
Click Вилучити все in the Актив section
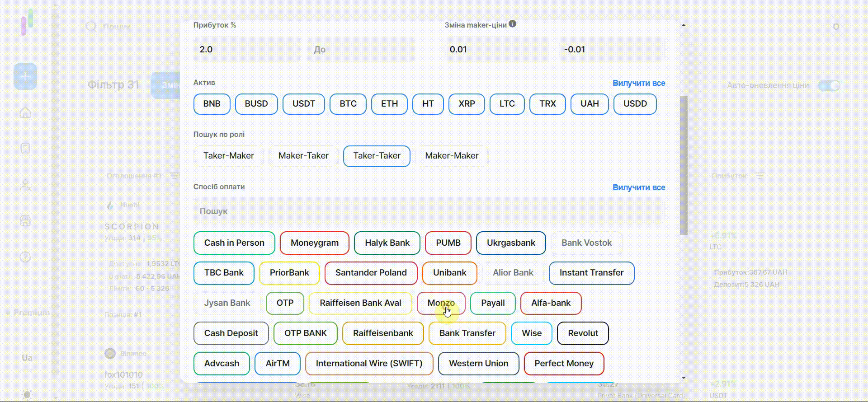coord(638,83)
